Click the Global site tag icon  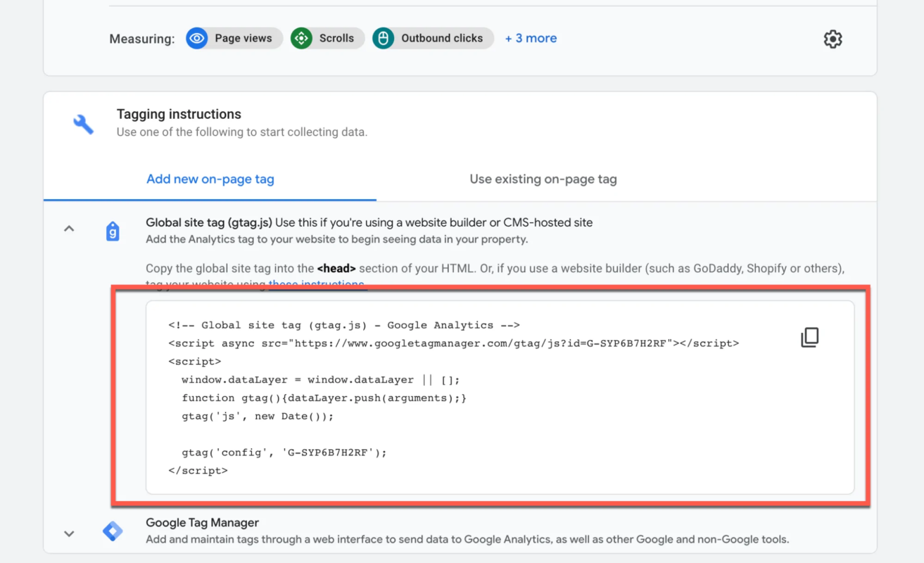tap(113, 231)
